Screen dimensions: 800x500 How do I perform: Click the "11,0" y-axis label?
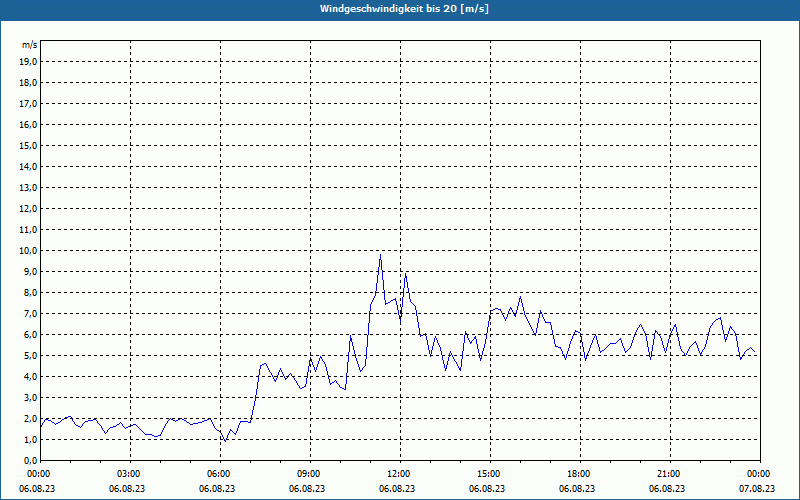(28, 230)
